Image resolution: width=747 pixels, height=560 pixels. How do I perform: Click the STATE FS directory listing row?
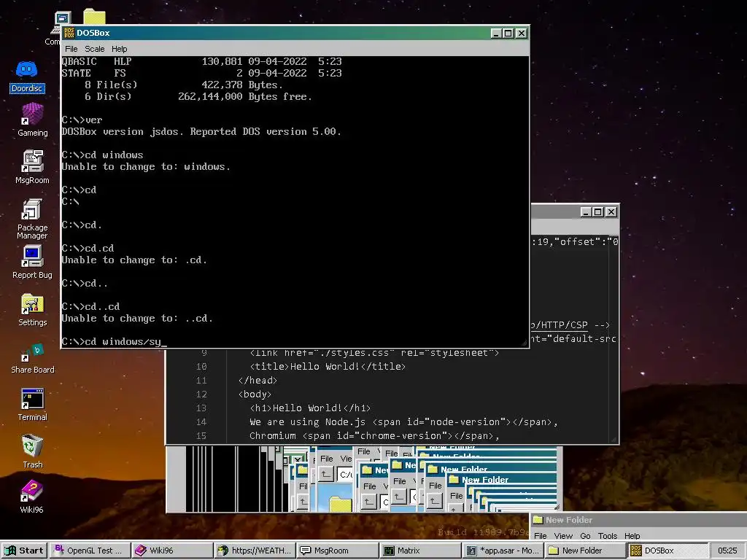[201, 73]
